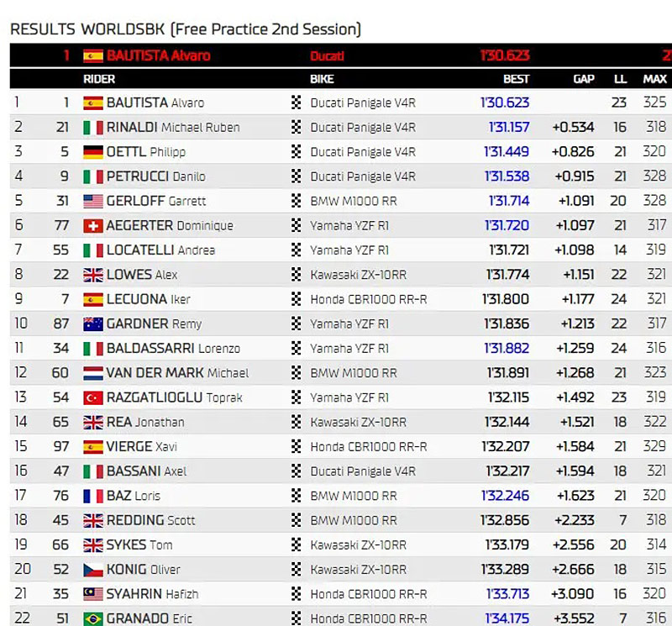Click the MAX speed column header
Screen dimensions: 672x626
coord(654,79)
